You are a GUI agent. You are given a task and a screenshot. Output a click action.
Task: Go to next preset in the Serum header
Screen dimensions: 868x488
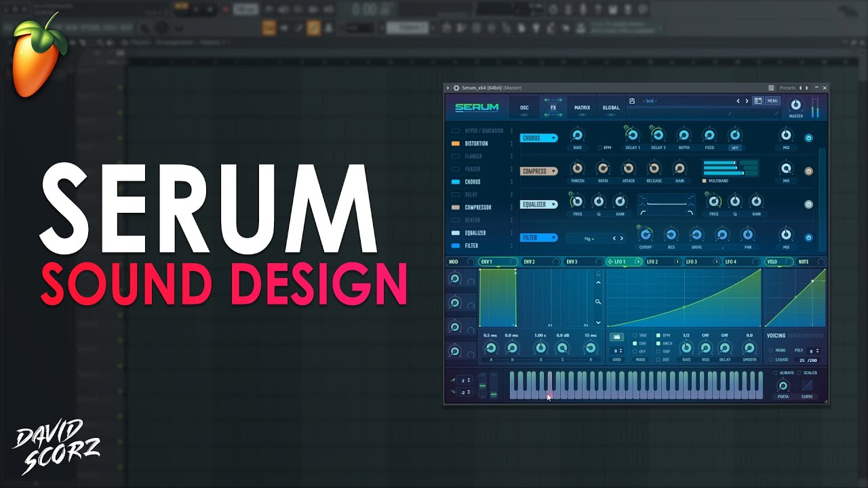pyautogui.click(x=747, y=101)
